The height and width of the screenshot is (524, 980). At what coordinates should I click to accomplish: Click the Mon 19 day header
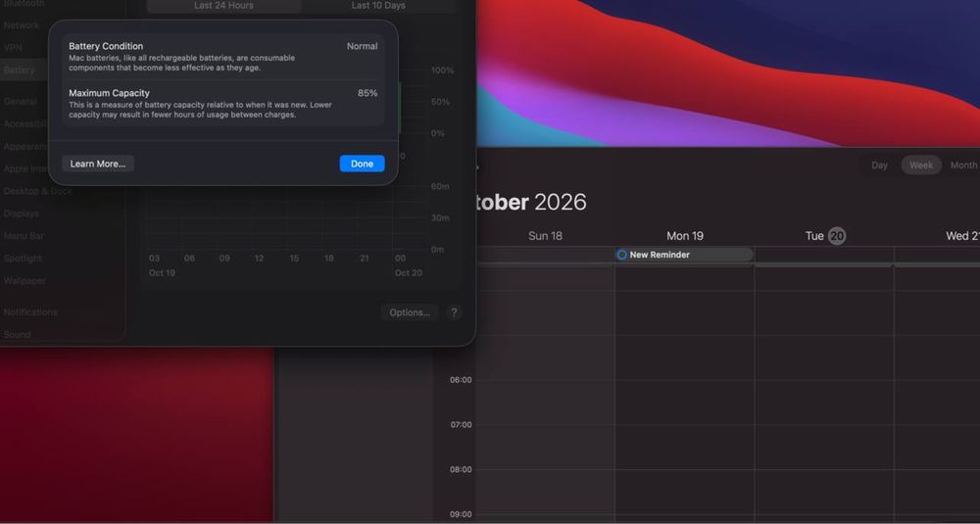click(x=684, y=236)
